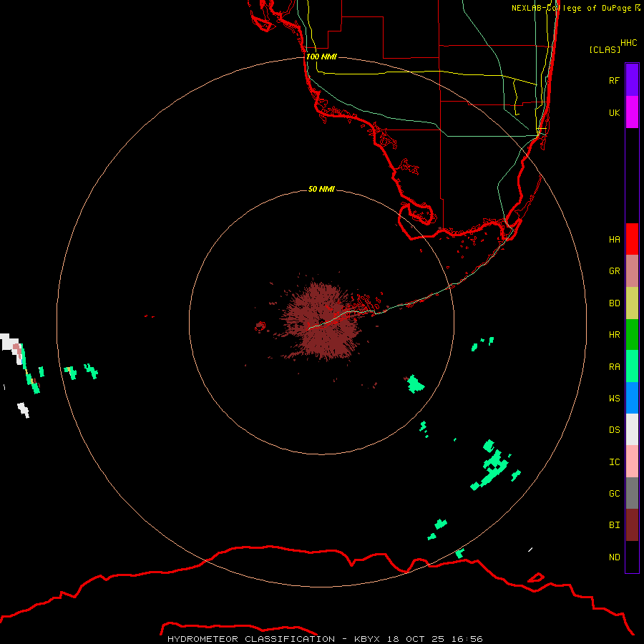This screenshot has width=644, height=644.
Task: Click the HYDROMETEOR CLASSIFICATION title text
Action: pos(251,639)
